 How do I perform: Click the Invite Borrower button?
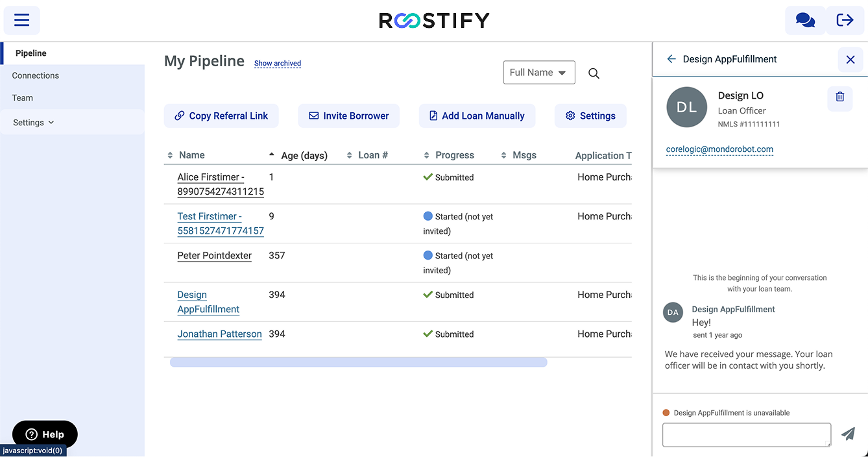(x=349, y=116)
